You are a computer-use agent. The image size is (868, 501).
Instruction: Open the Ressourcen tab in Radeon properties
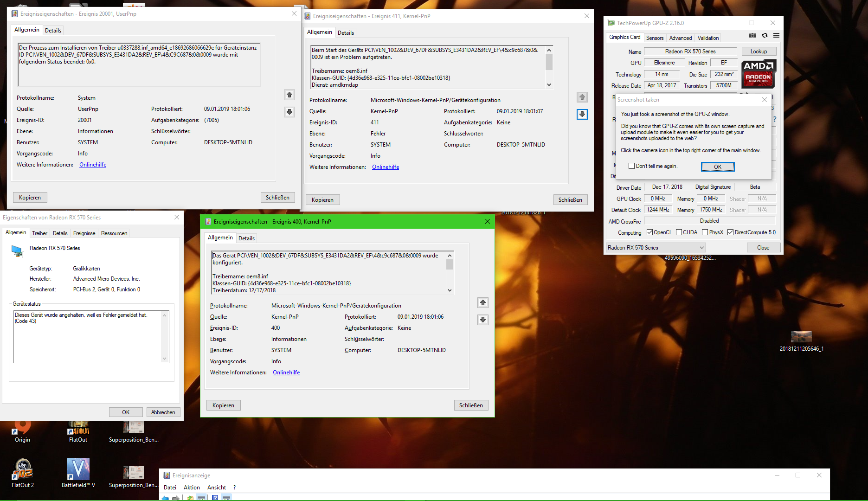tap(114, 233)
